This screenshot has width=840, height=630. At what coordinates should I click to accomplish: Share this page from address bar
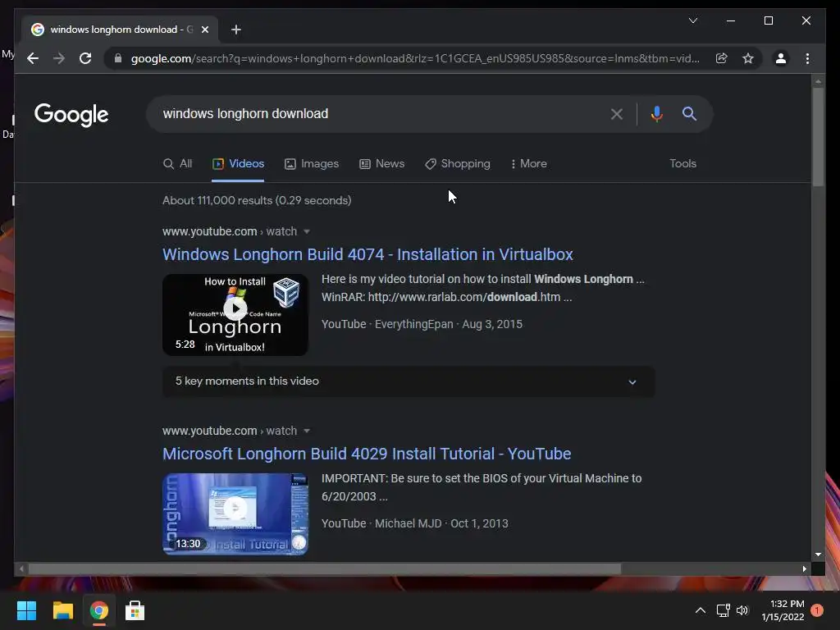click(722, 58)
